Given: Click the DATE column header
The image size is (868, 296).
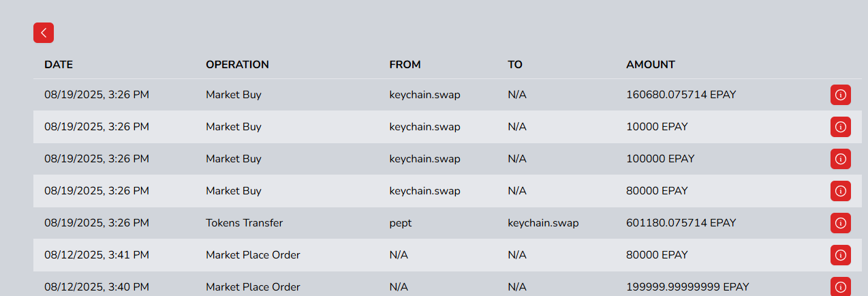Looking at the screenshot, I should [x=59, y=65].
